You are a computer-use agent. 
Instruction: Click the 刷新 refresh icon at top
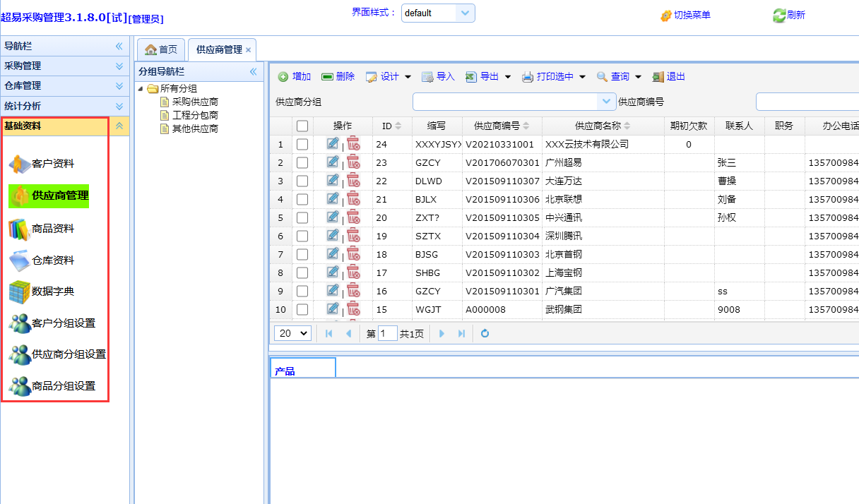[x=779, y=15]
